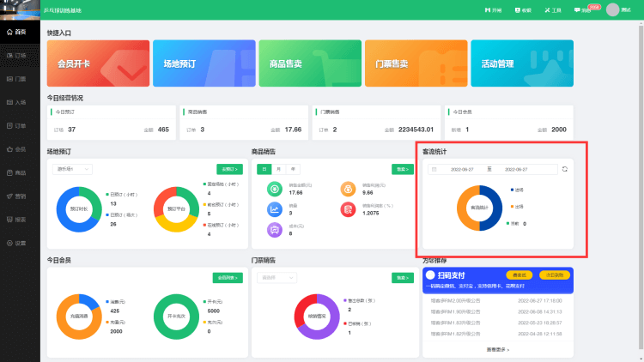Click the 查看更多 link
This screenshot has height=362, width=644.
click(x=498, y=349)
